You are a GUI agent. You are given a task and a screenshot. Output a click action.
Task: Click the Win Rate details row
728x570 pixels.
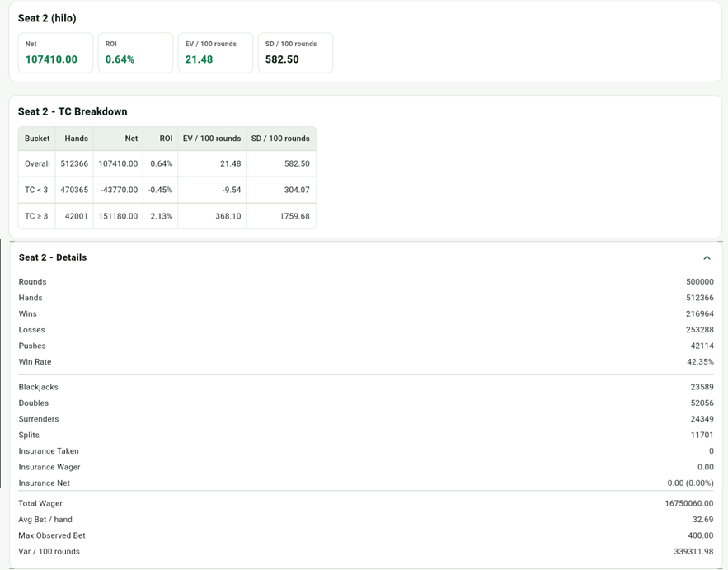[x=366, y=362]
